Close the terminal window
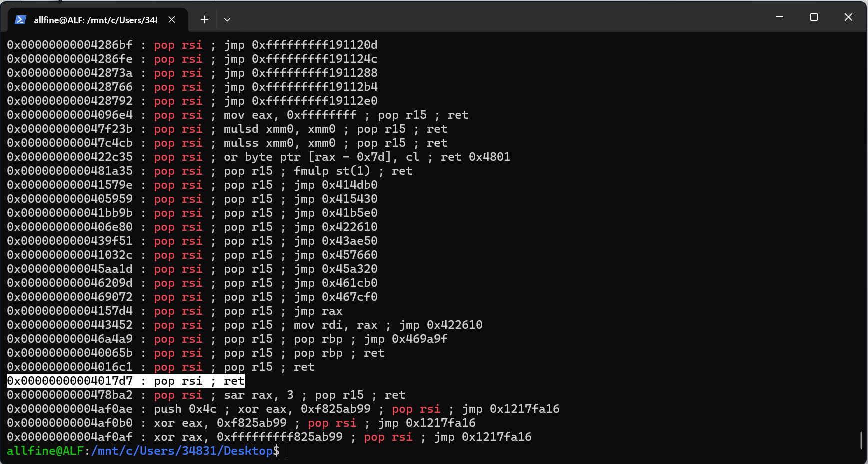Image resolution: width=868 pixels, height=464 pixels. click(x=848, y=17)
